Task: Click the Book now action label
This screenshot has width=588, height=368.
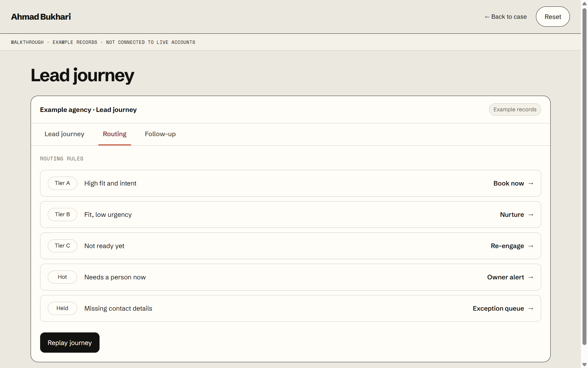Action: coord(509,183)
